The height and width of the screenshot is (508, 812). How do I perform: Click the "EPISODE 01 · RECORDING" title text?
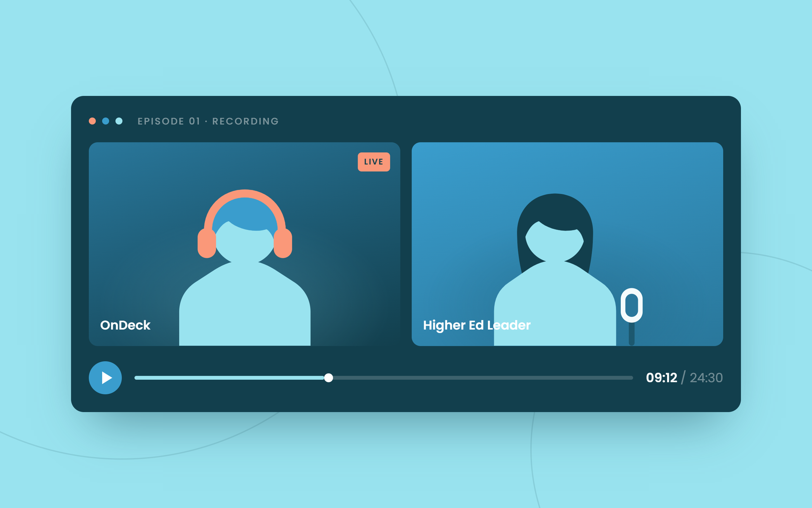click(x=208, y=121)
